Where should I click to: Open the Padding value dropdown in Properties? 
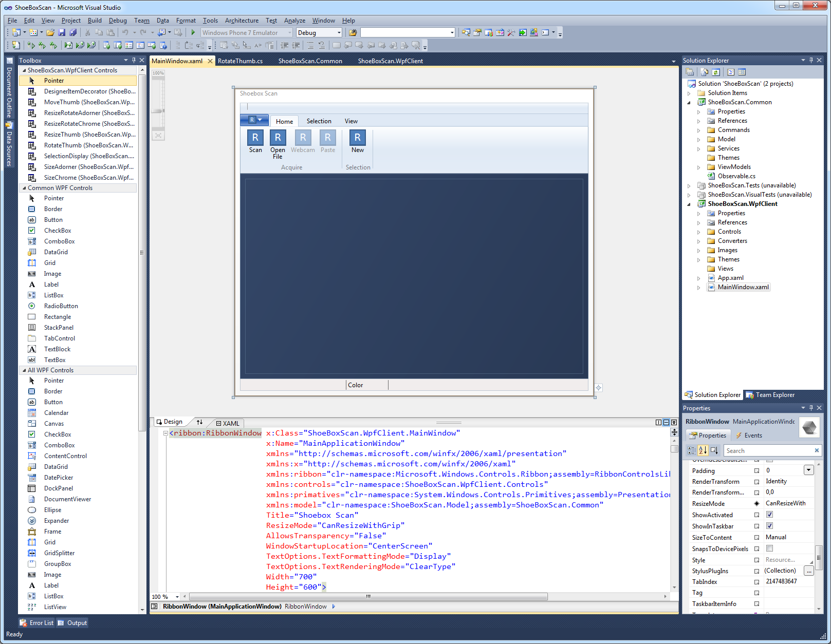[808, 470]
